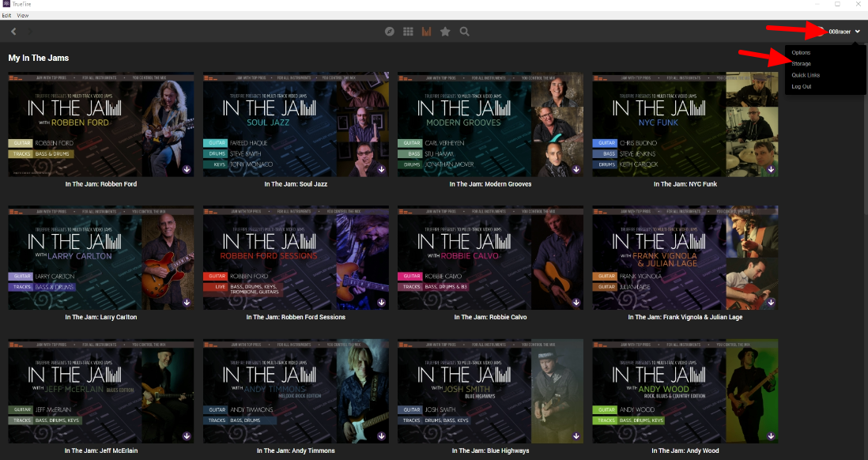Choose Options from the account menu
Image resolution: width=868 pixels, height=460 pixels.
[801, 53]
